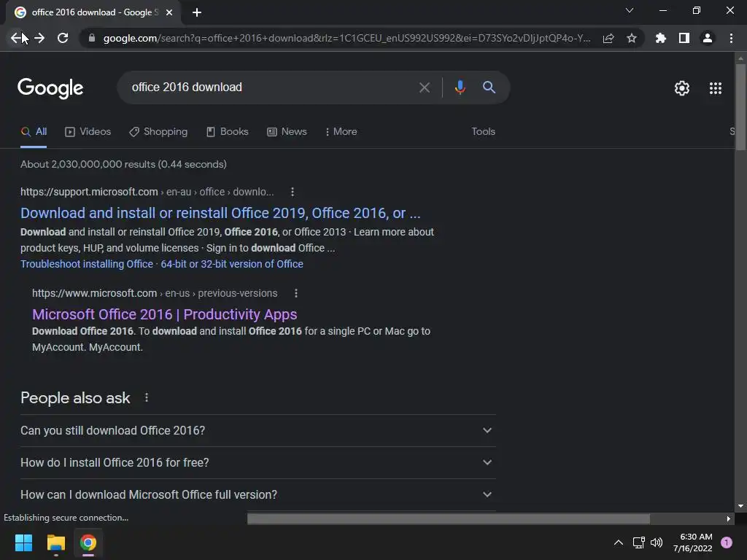Show hidden system tray icons

pos(619,542)
